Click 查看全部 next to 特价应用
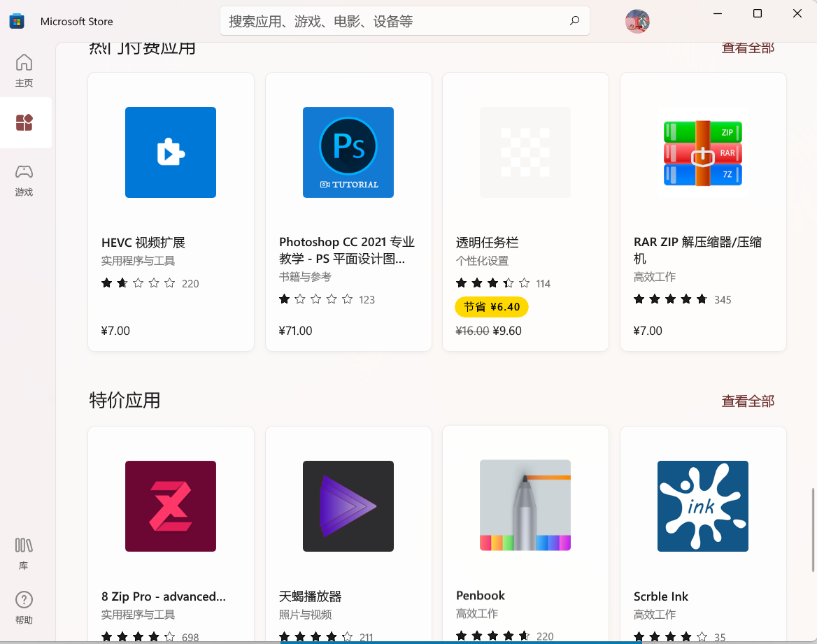 (748, 401)
